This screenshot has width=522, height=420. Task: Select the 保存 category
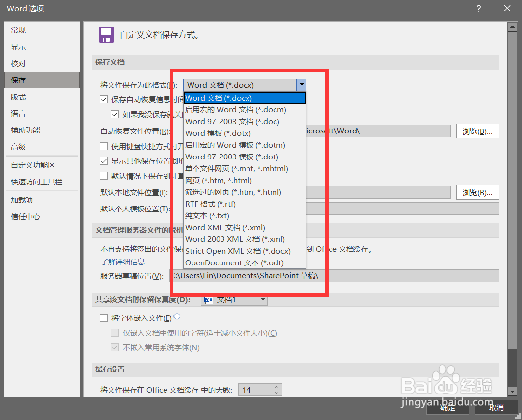pos(42,80)
